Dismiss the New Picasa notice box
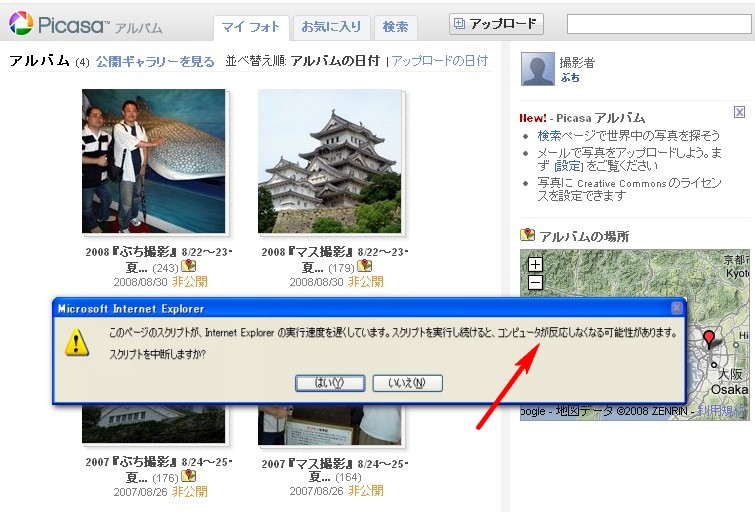 (x=739, y=113)
